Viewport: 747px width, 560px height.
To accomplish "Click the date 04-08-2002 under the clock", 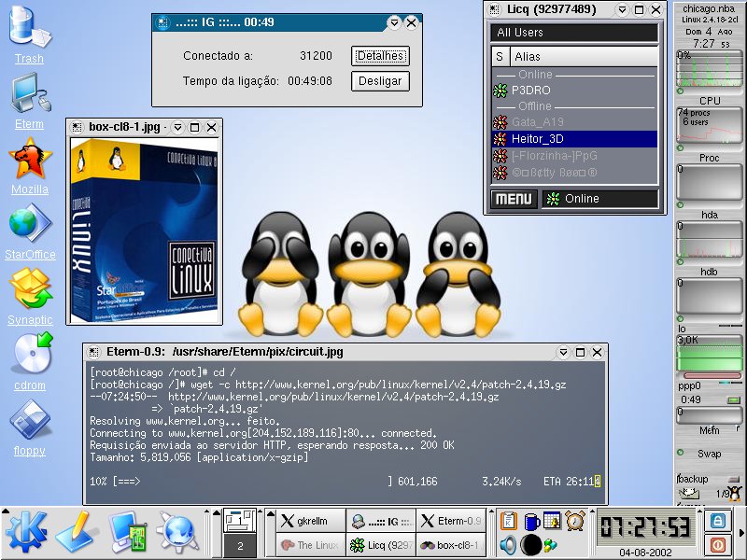I will point(645,553).
